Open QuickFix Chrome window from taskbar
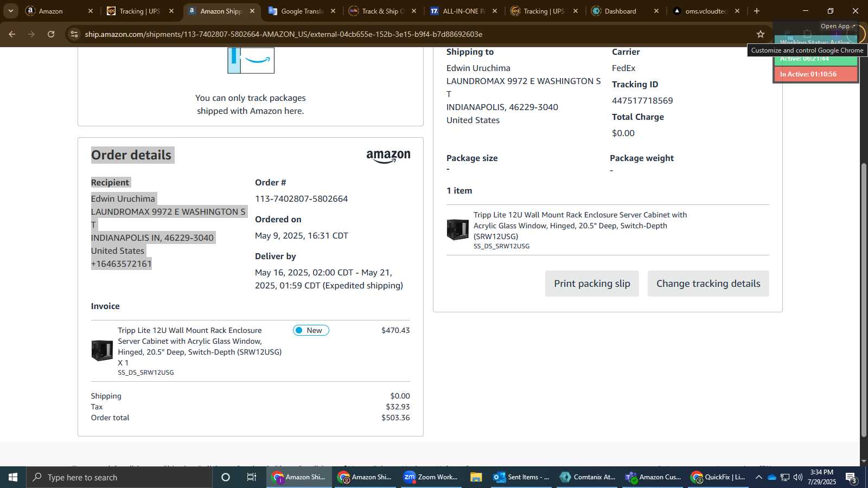Screen dimensions: 868x488 coord(718,477)
